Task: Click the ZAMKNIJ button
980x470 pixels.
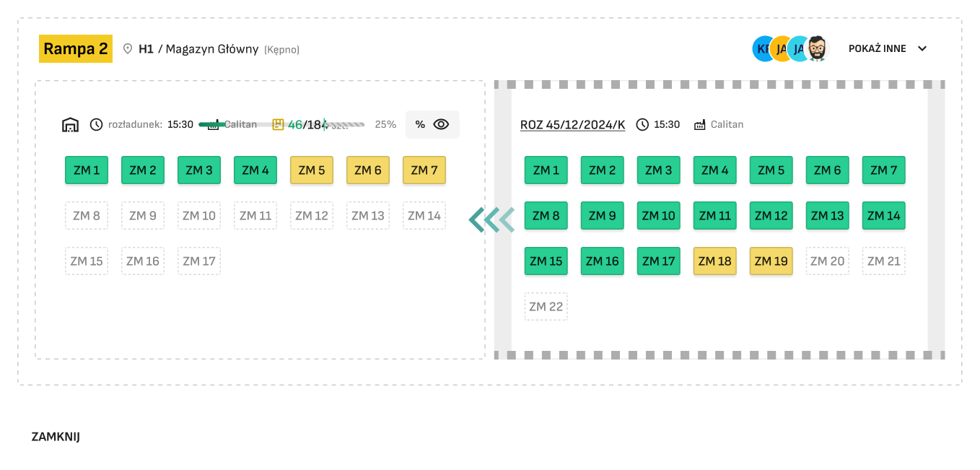Action: point(56,437)
